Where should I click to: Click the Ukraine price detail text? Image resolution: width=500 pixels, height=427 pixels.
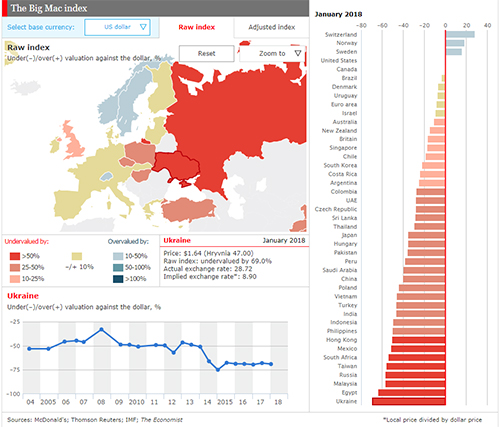pos(208,253)
